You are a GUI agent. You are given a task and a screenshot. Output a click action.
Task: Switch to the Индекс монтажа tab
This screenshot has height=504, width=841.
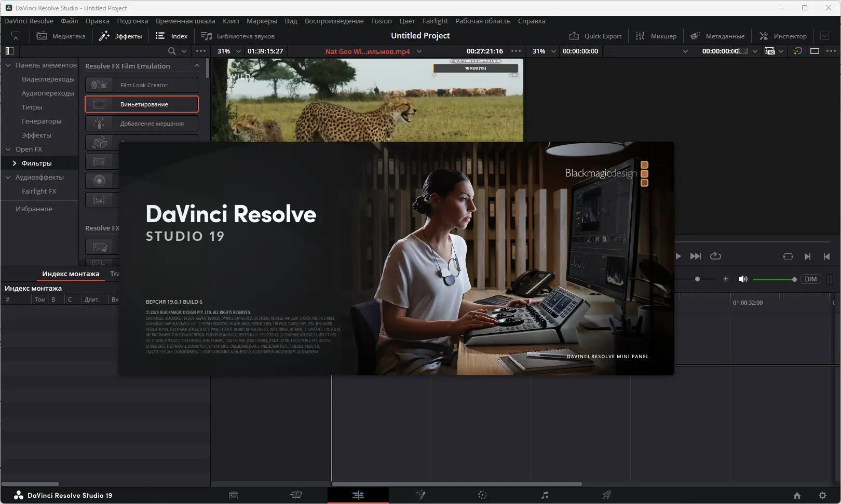71,274
